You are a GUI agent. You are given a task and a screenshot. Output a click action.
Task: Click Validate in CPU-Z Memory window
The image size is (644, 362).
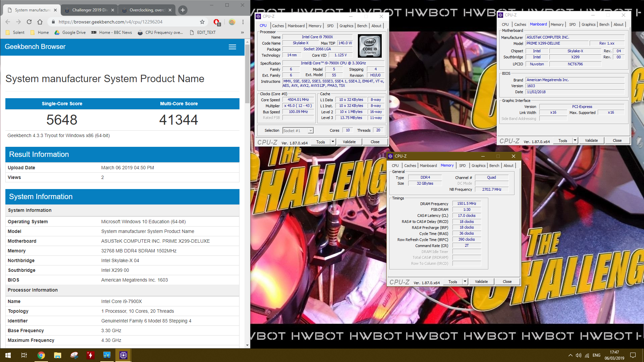pyautogui.click(x=481, y=282)
